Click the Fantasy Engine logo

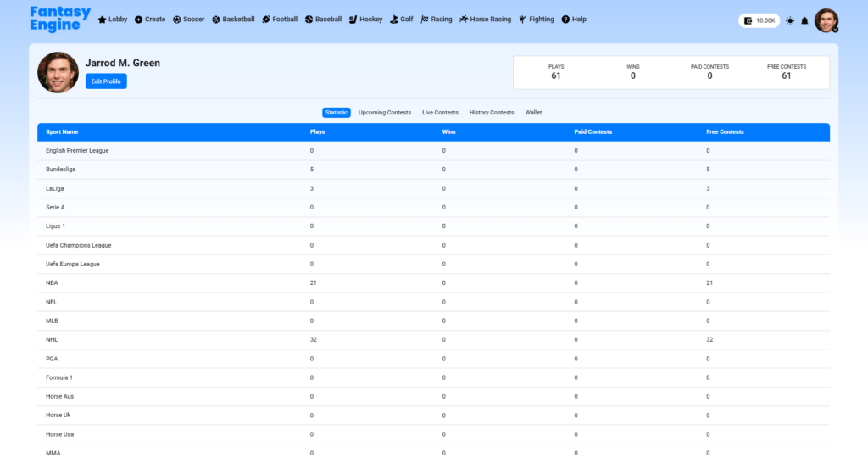[59, 19]
